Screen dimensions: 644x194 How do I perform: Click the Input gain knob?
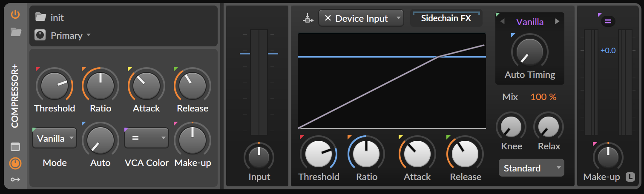pyautogui.click(x=259, y=157)
